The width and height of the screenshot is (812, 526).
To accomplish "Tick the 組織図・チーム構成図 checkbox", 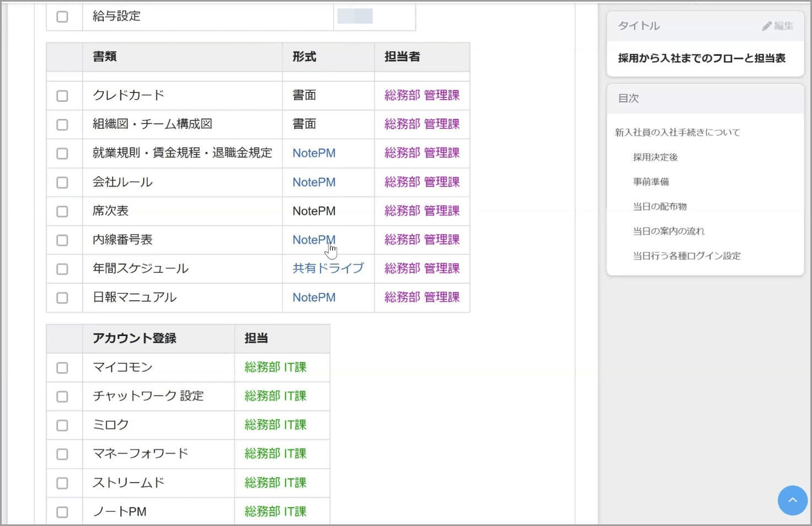I will [x=62, y=124].
